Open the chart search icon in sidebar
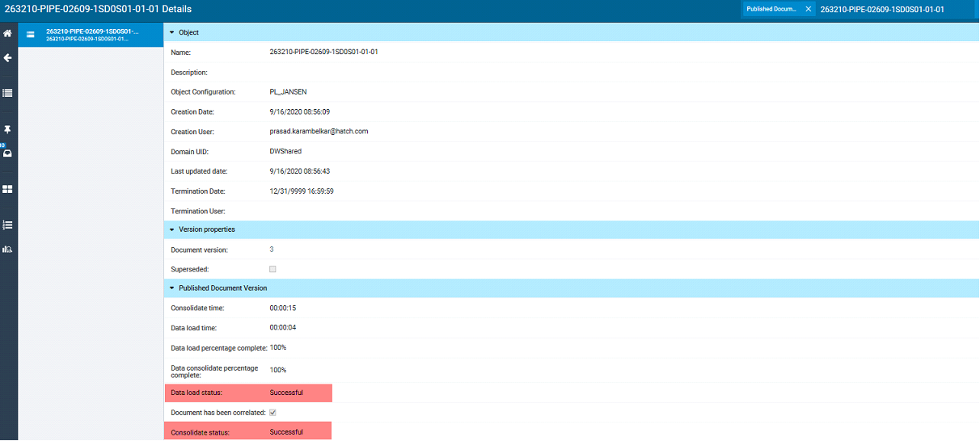Viewport: 980px width, 441px height. 7,249
